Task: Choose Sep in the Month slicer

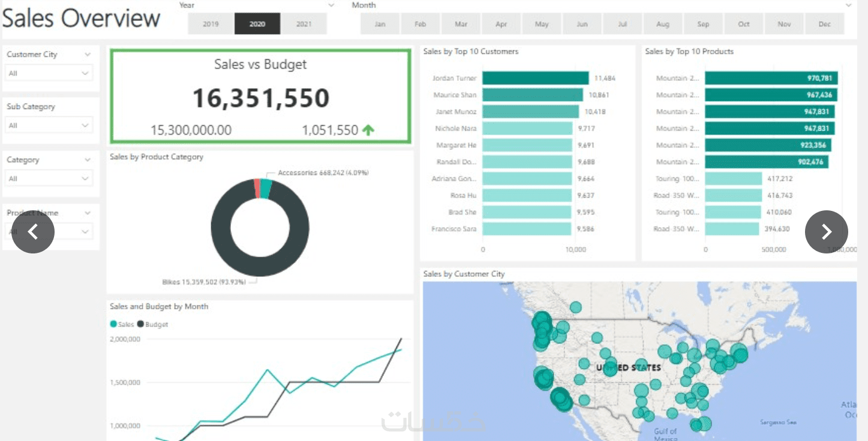Action: coord(703,24)
